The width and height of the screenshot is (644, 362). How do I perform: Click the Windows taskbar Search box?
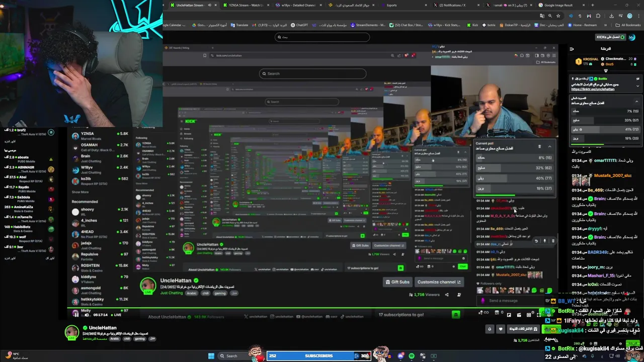(234, 356)
